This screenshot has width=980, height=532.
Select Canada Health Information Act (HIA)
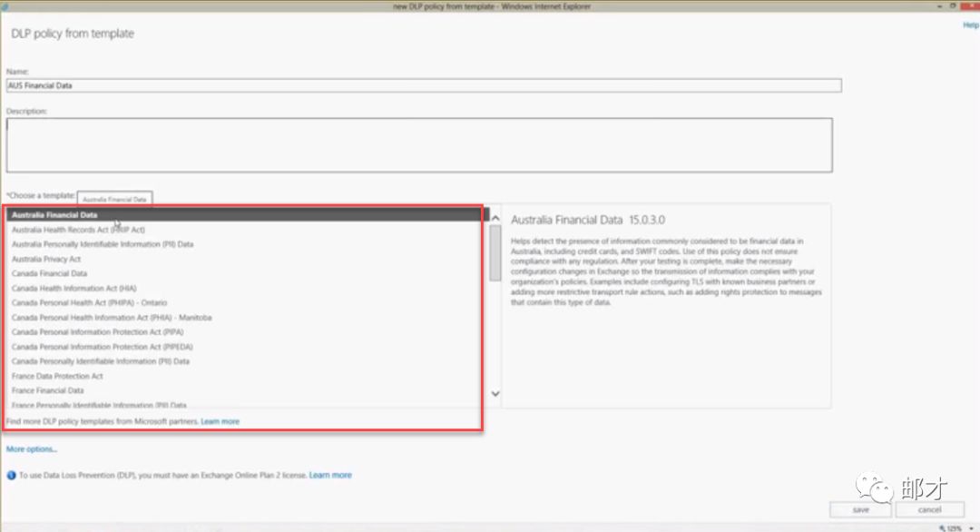[x=70, y=288]
